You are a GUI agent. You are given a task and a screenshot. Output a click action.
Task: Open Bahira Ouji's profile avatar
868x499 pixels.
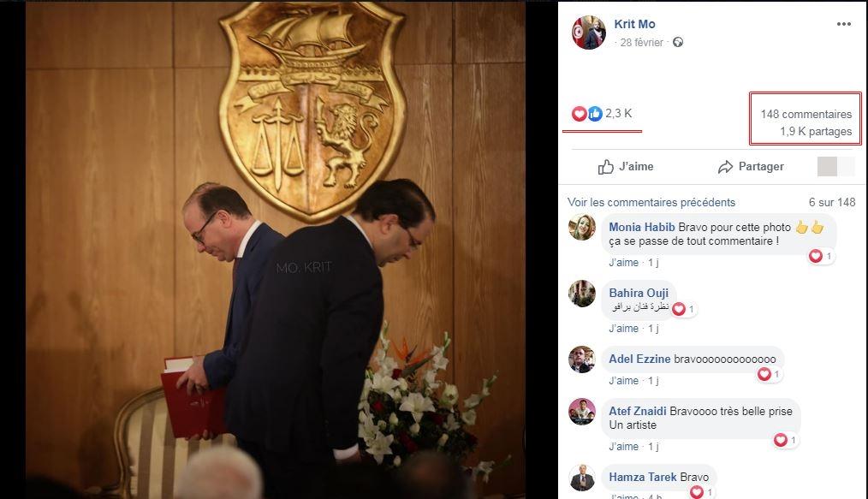[582, 294]
